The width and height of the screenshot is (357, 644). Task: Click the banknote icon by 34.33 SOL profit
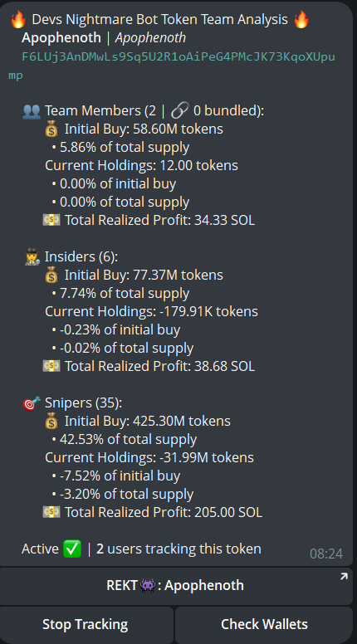click(51, 220)
